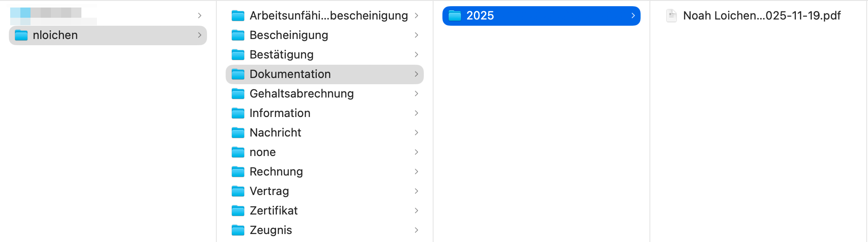Click the 2025 folder icon

coord(455,16)
